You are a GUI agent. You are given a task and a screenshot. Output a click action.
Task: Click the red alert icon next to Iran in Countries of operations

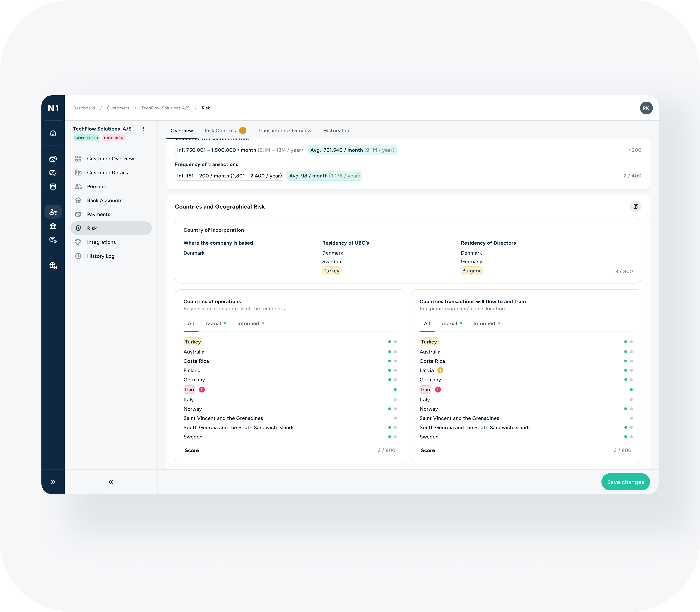(202, 390)
